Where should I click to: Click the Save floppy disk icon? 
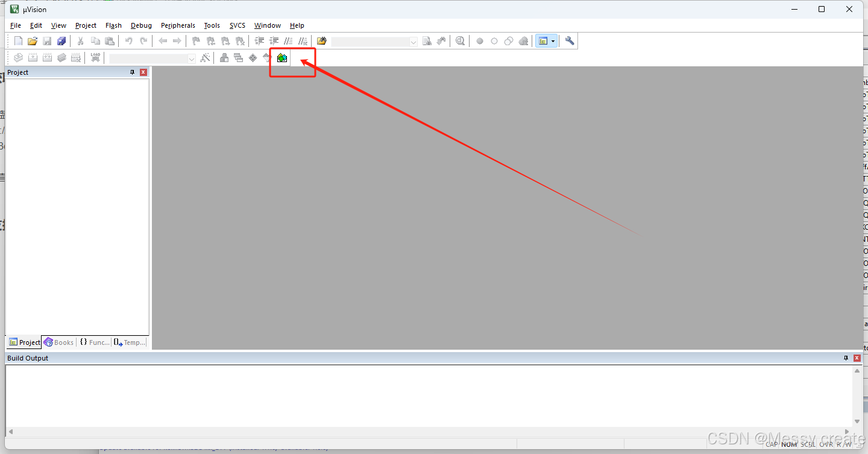pyautogui.click(x=47, y=41)
